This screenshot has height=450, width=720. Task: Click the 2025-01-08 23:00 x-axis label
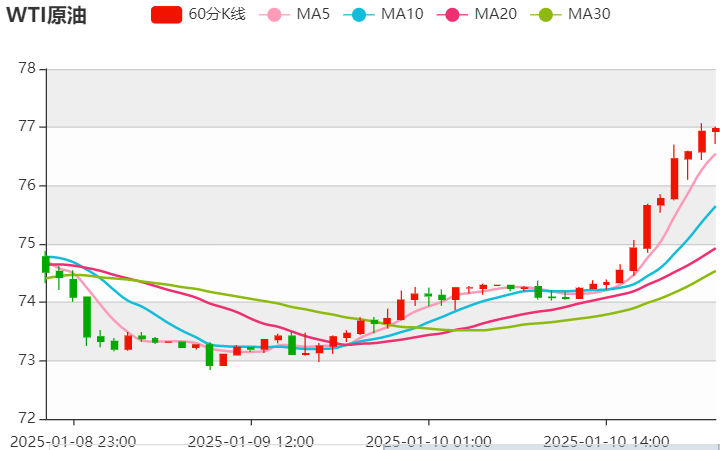[73, 442]
